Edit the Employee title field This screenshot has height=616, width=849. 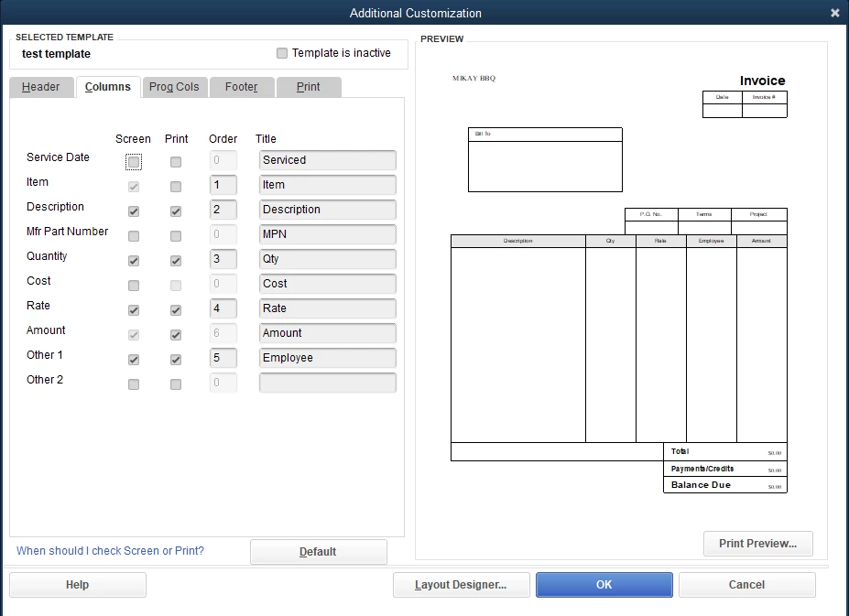click(x=328, y=358)
